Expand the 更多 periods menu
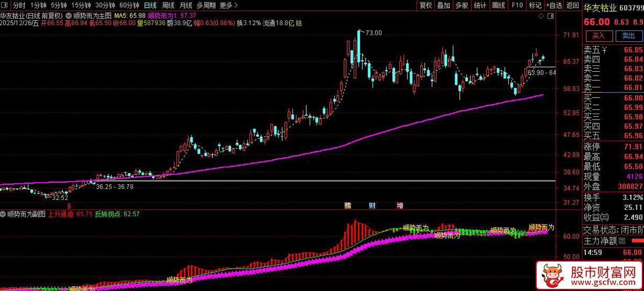This screenshot has height=291, width=644. tap(230, 5)
